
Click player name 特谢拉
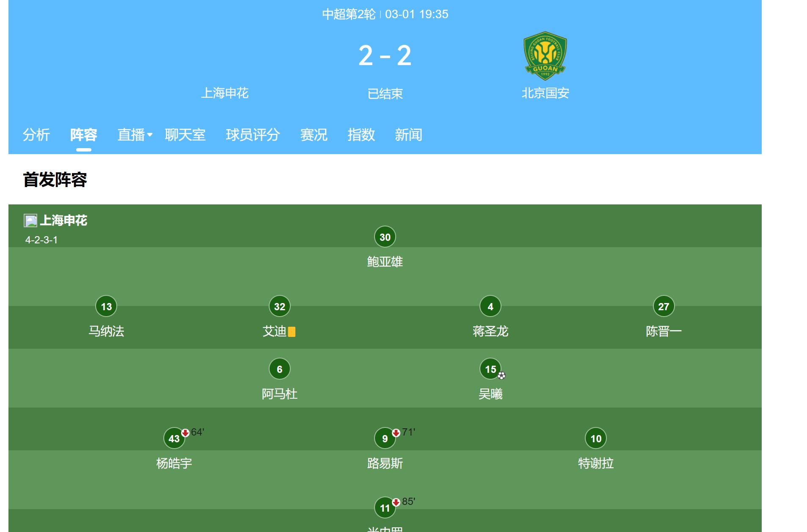(596, 463)
